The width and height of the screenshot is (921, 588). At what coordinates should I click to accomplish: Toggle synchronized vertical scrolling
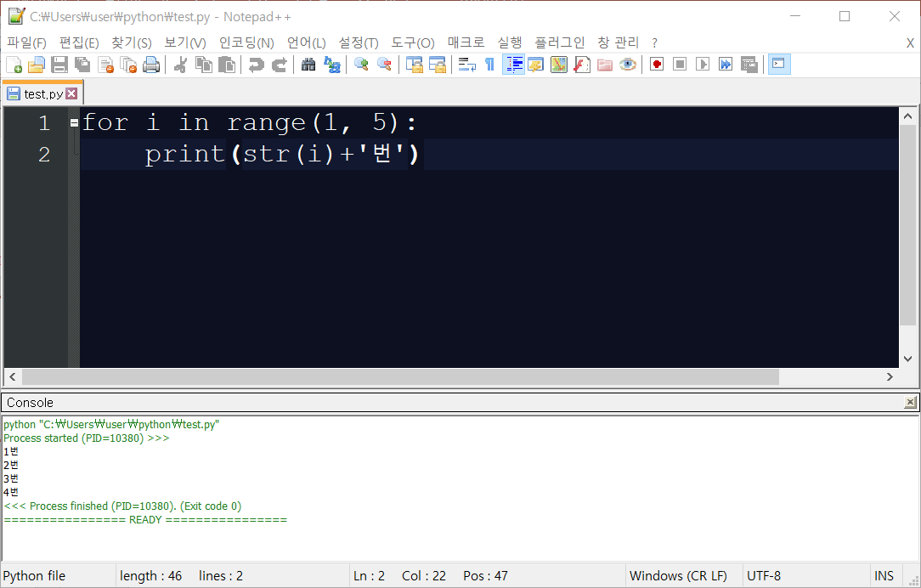[414, 65]
